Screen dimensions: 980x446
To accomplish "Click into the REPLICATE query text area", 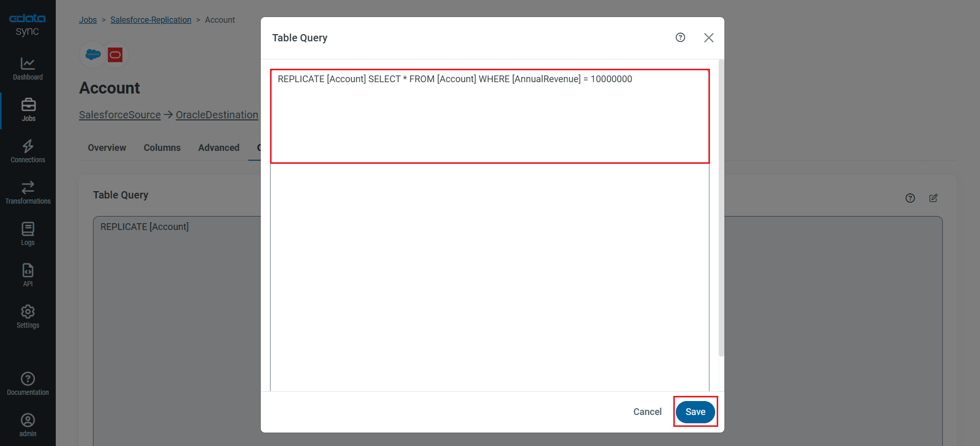I will [x=489, y=116].
